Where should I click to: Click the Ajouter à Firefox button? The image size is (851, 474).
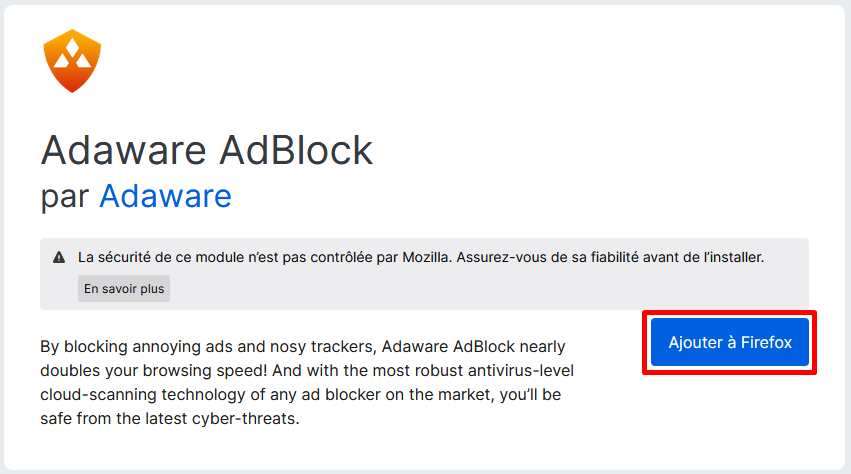(x=730, y=342)
